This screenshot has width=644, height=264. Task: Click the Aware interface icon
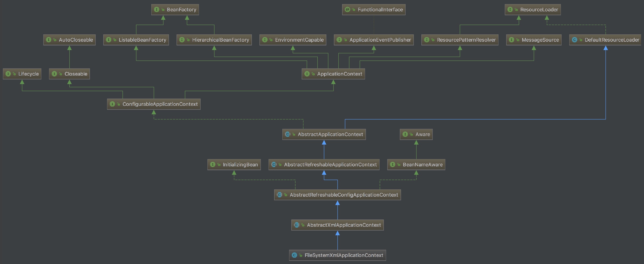click(405, 134)
